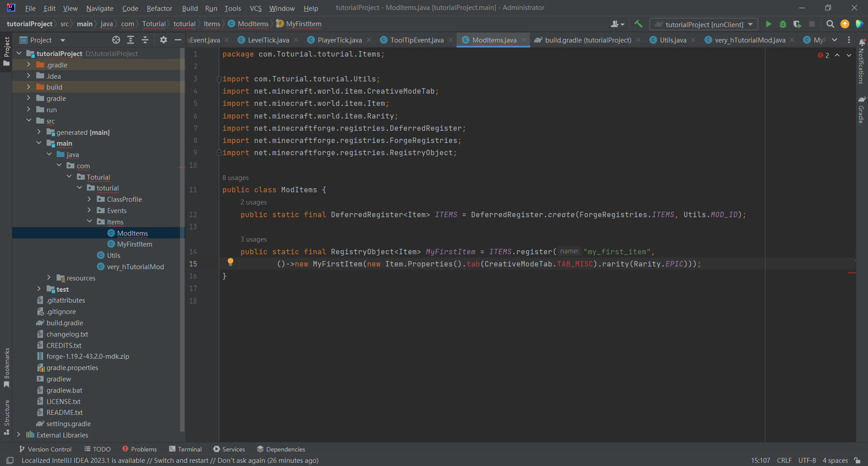
Task: Click the green Run button
Action: click(x=769, y=24)
